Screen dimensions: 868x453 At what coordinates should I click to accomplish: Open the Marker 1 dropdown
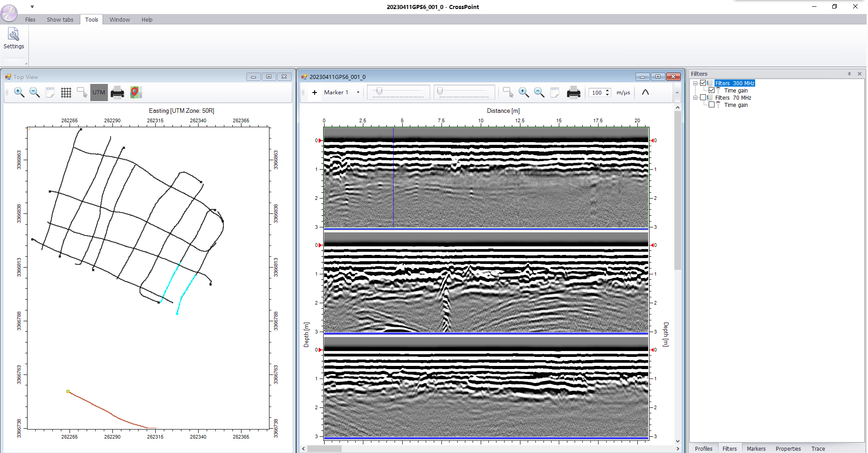tap(358, 92)
